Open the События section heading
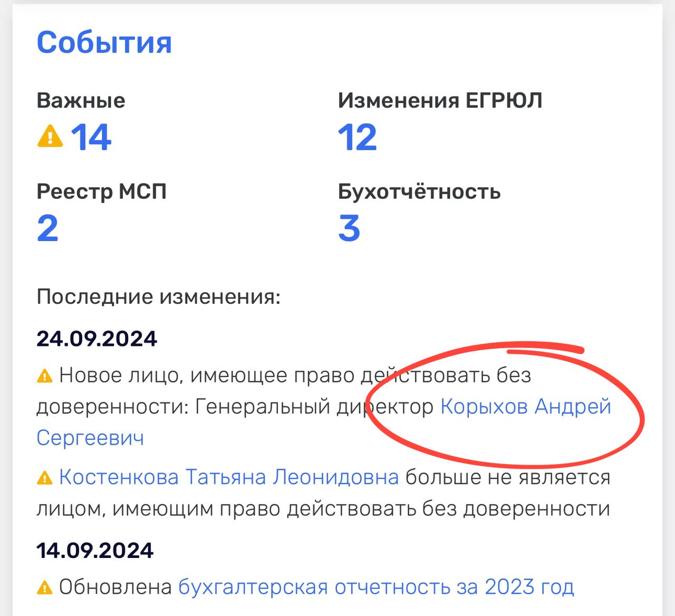This screenshot has width=675, height=616. (x=104, y=42)
